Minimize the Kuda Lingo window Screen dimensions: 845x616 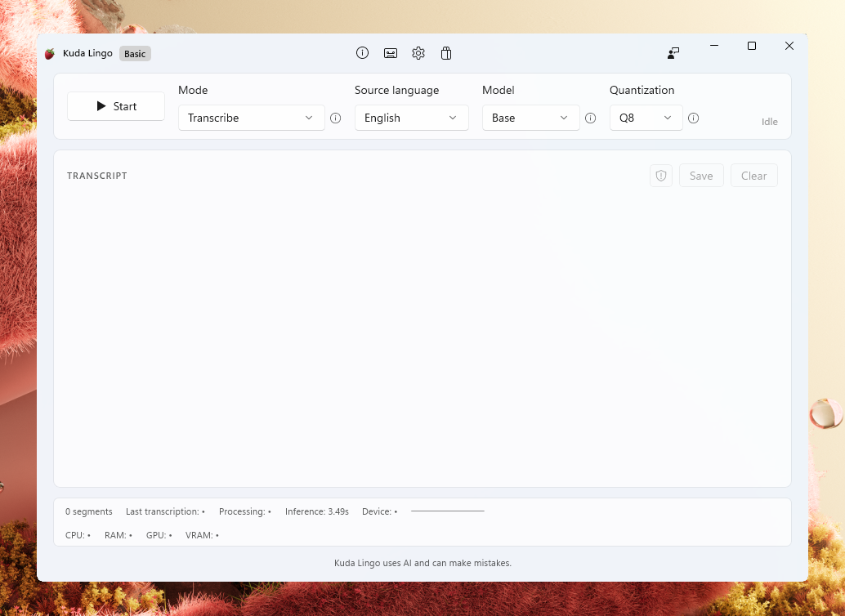(714, 46)
